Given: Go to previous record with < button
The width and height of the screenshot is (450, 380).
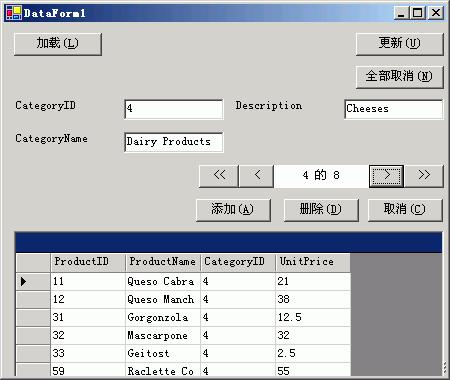Looking at the screenshot, I should point(257,176).
